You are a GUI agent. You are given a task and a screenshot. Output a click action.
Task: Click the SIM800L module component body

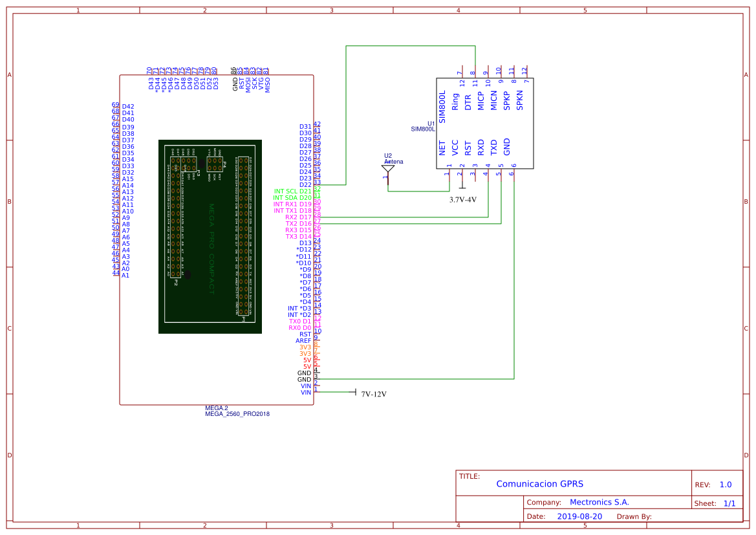485,123
